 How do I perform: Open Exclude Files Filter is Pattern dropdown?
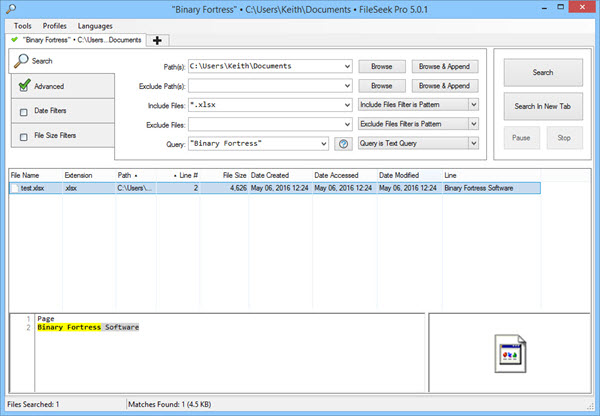click(x=474, y=124)
